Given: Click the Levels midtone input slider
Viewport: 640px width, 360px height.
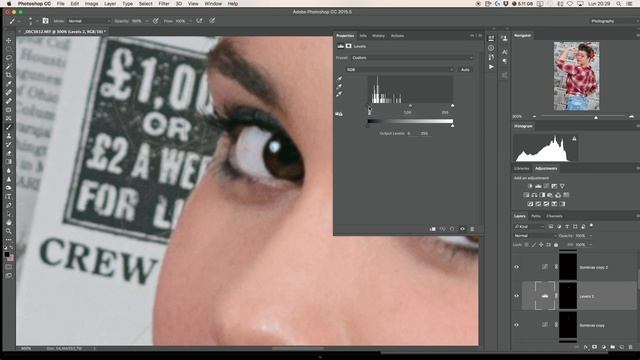Looking at the screenshot, I should pyautogui.click(x=410, y=106).
